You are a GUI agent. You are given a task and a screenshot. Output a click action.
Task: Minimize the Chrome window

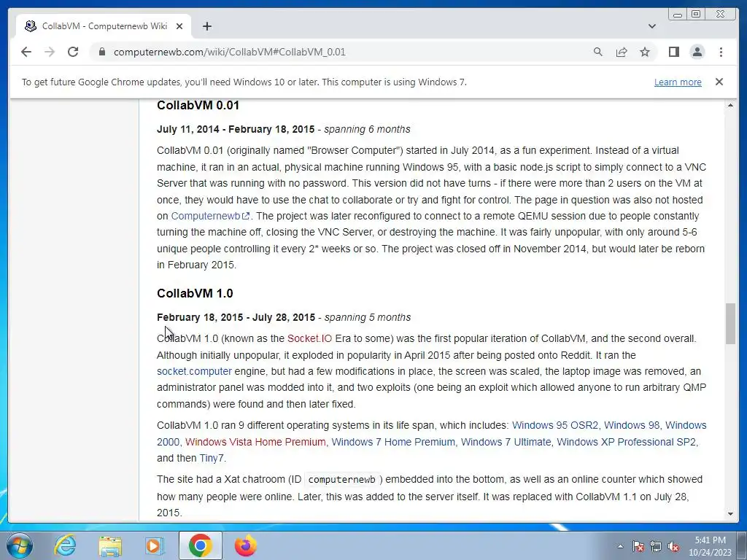[678, 15]
